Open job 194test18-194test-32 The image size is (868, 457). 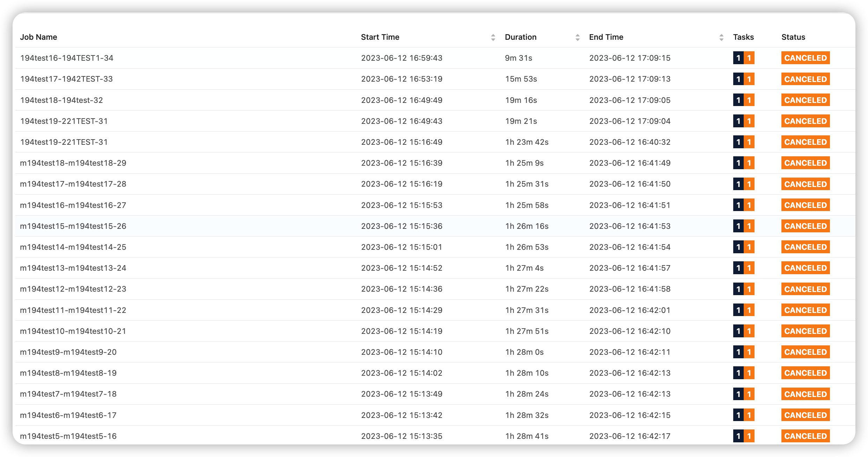pos(61,100)
